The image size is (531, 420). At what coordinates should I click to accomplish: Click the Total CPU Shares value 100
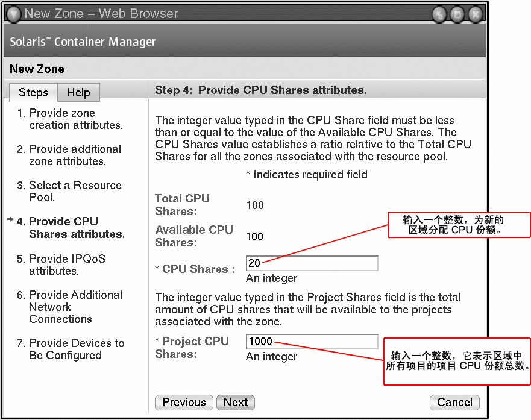(x=255, y=205)
